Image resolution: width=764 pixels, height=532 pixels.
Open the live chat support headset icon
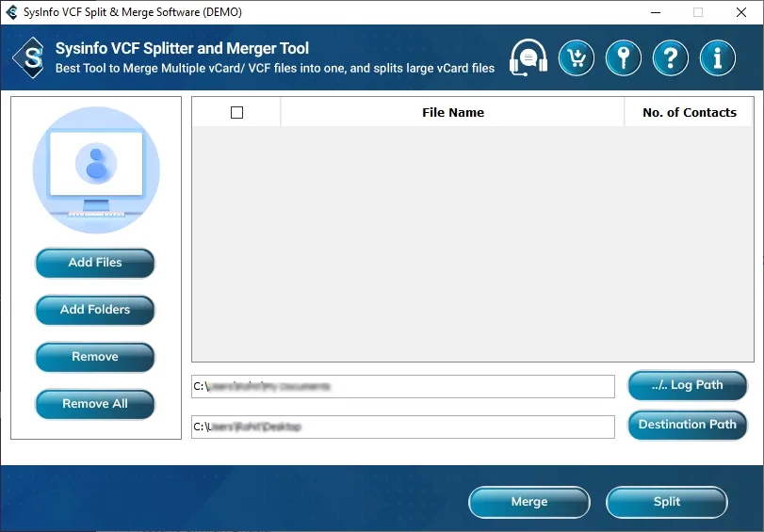tap(528, 58)
